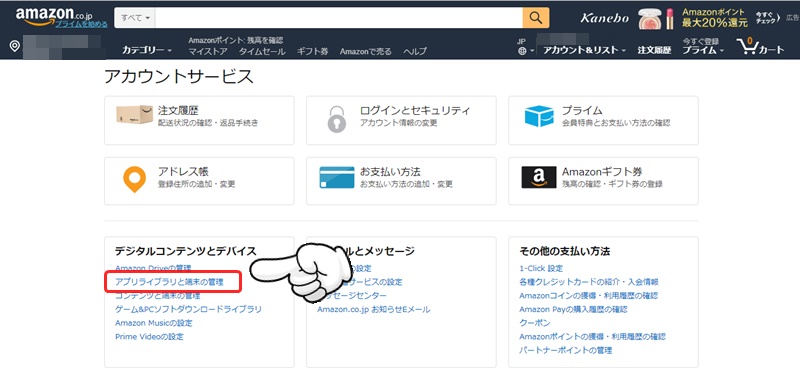Open ギフト券 in the navigation bar
The height and width of the screenshot is (370, 800).
coord(312,51)
